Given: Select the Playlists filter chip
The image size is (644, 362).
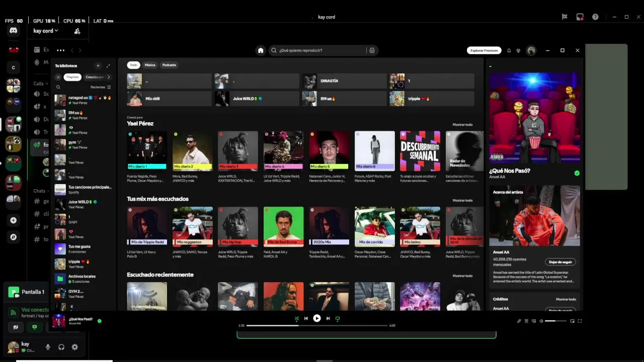Looking at the screenshot, I should pyautogui.click(x=72, y=77).
